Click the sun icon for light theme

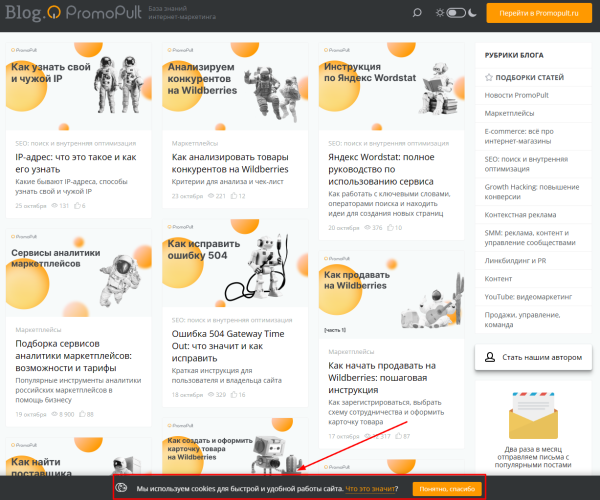point(441,13)
